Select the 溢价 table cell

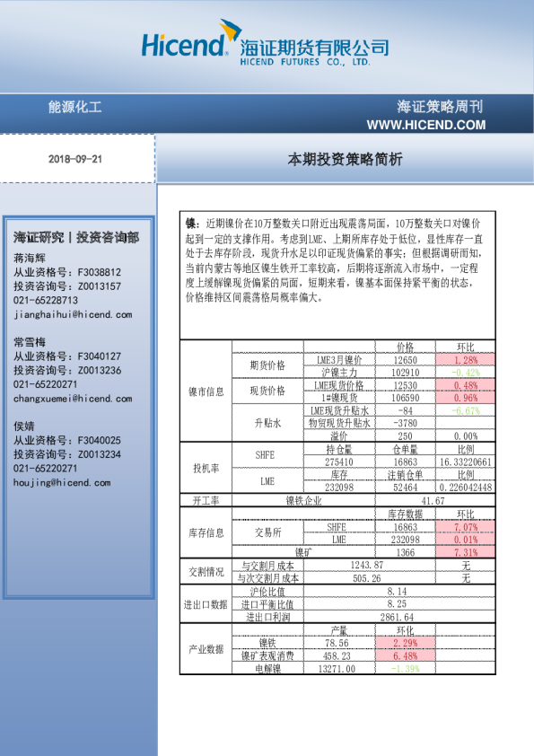[339, 435]
